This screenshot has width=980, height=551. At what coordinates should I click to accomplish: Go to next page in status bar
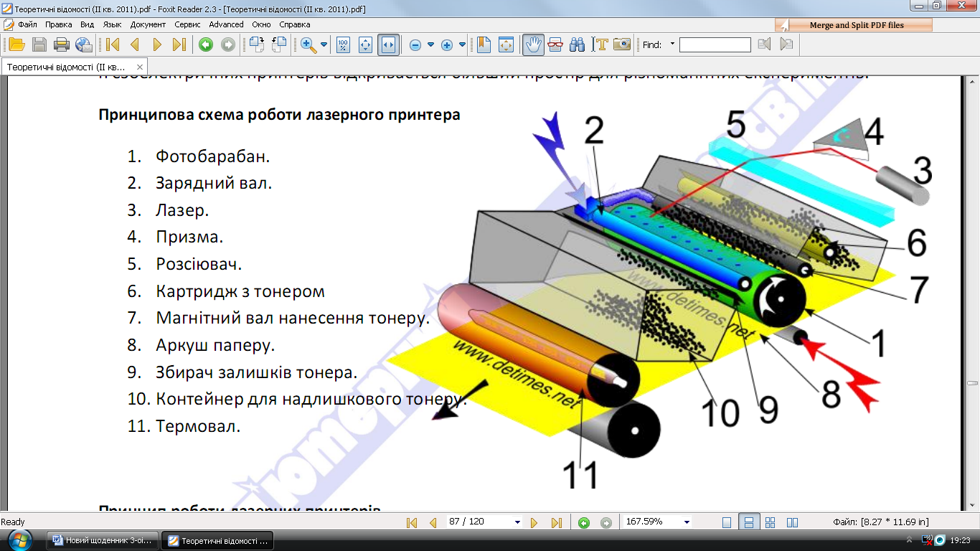click(534, 522)
